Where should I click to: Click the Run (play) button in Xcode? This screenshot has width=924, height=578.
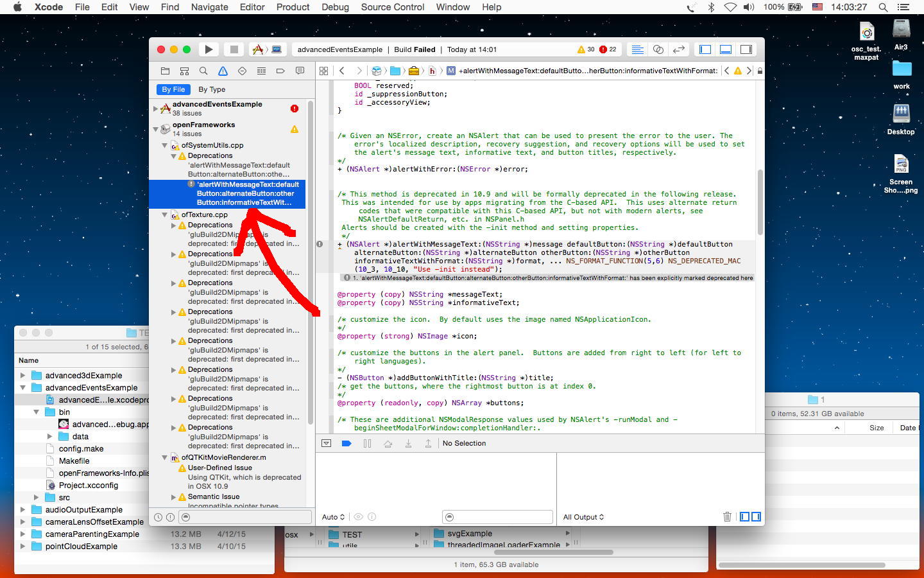(209, 49)
